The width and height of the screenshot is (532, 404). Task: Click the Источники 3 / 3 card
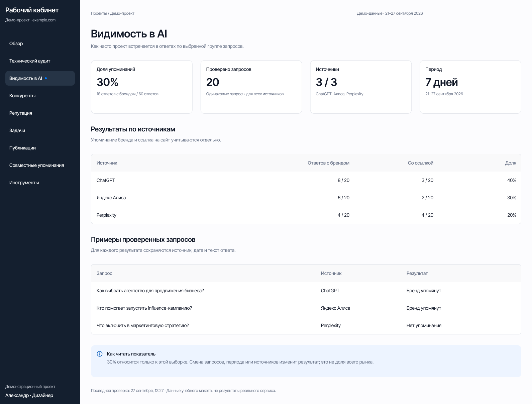tap(361, 87)
